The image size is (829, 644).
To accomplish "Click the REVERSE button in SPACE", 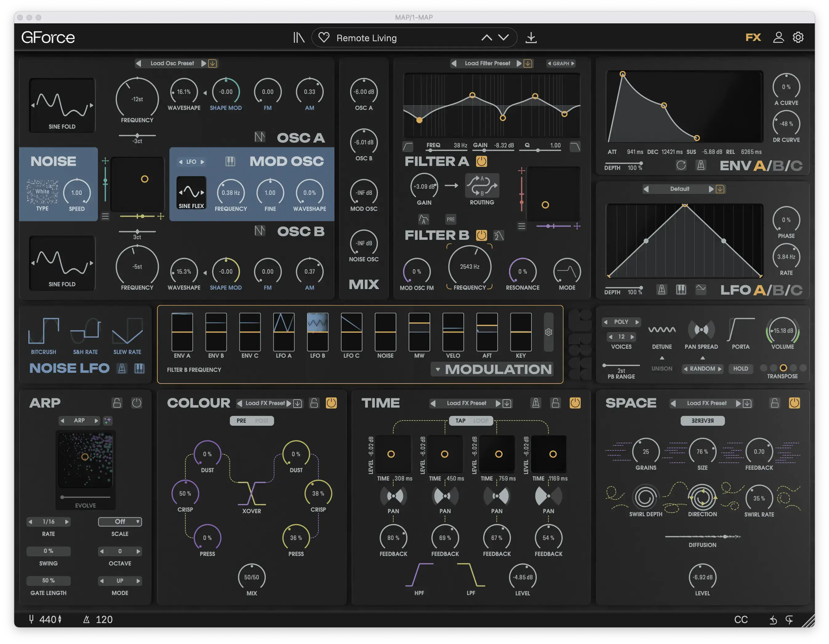I will [703, 421].
